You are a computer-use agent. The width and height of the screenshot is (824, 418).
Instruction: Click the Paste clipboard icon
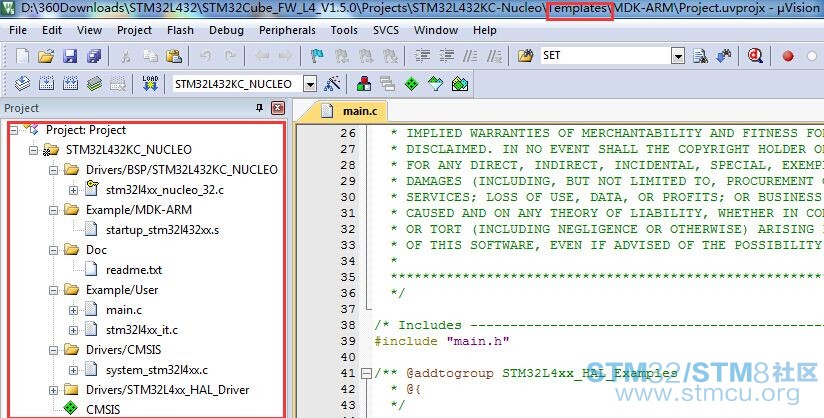(x=174, y=56)
